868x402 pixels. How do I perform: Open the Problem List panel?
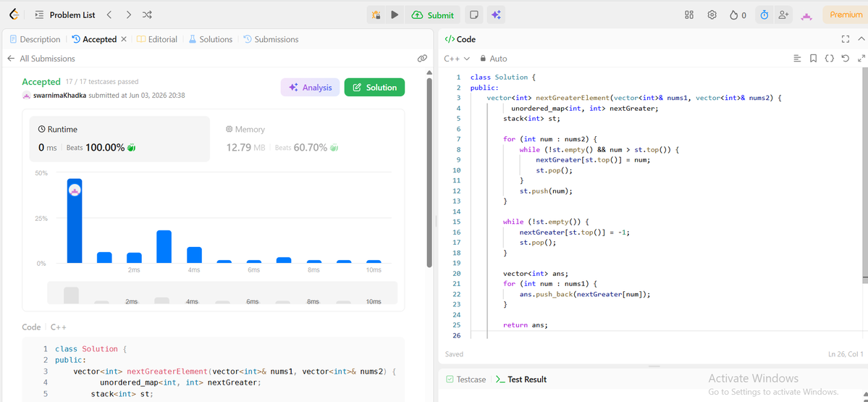[64, 15]
